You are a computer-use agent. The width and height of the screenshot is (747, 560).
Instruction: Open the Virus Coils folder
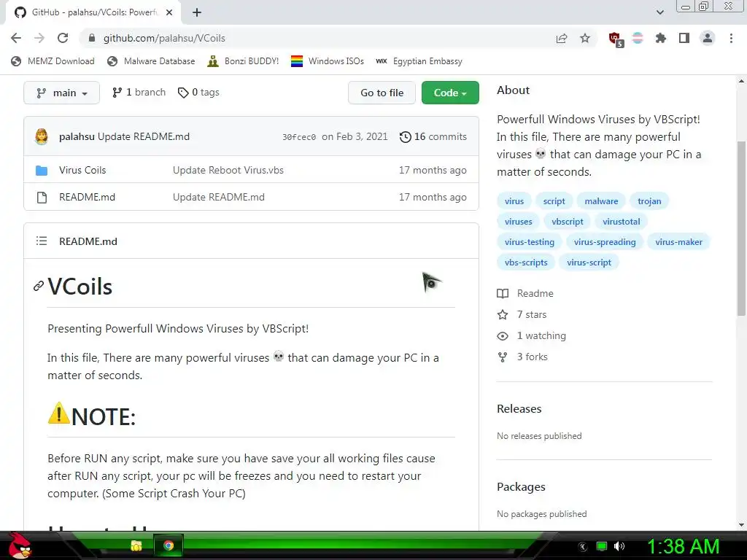click(82, 170)
